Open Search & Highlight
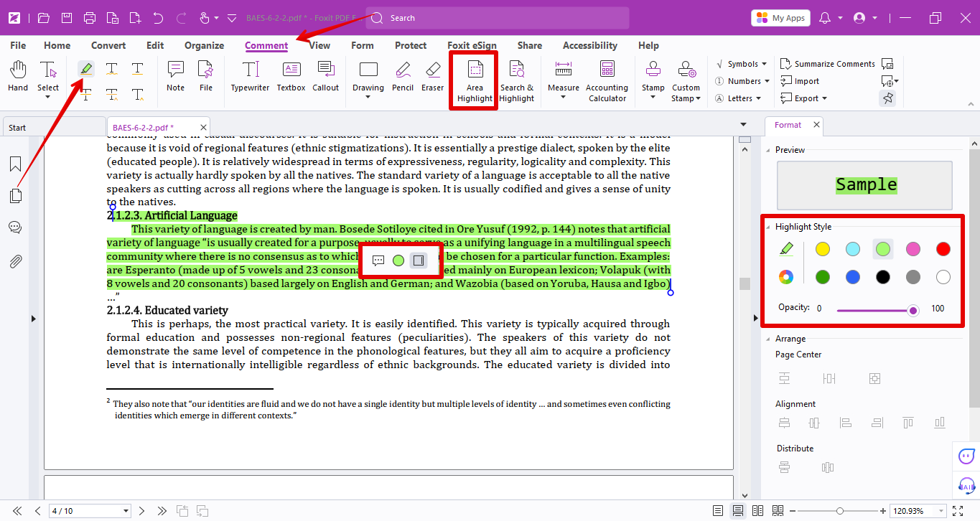This screenshot has width=980, height=521. click(x=517, y=81)
